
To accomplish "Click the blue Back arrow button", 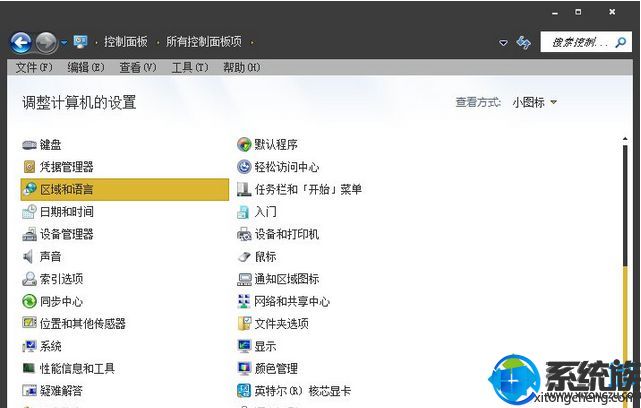I will point(21,43).
